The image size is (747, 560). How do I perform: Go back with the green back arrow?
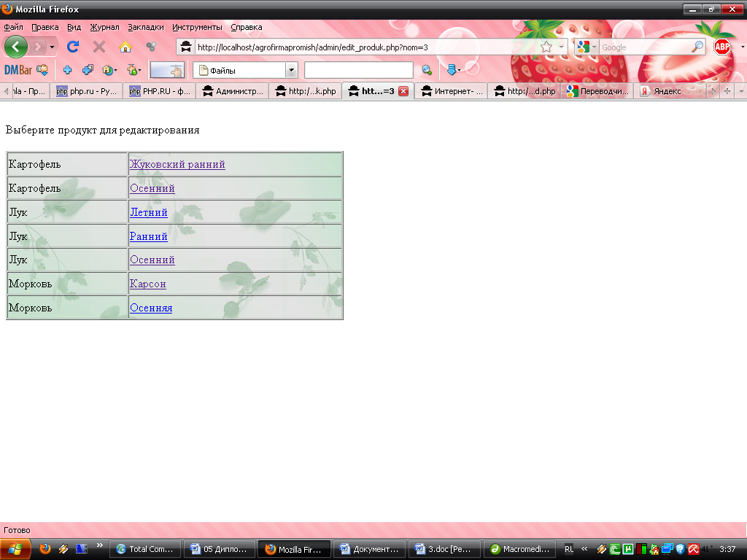(16, 47)
